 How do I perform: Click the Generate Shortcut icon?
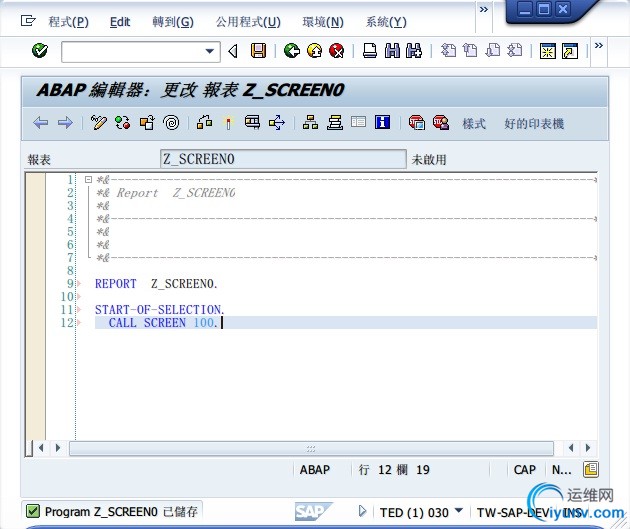(570, 51)
